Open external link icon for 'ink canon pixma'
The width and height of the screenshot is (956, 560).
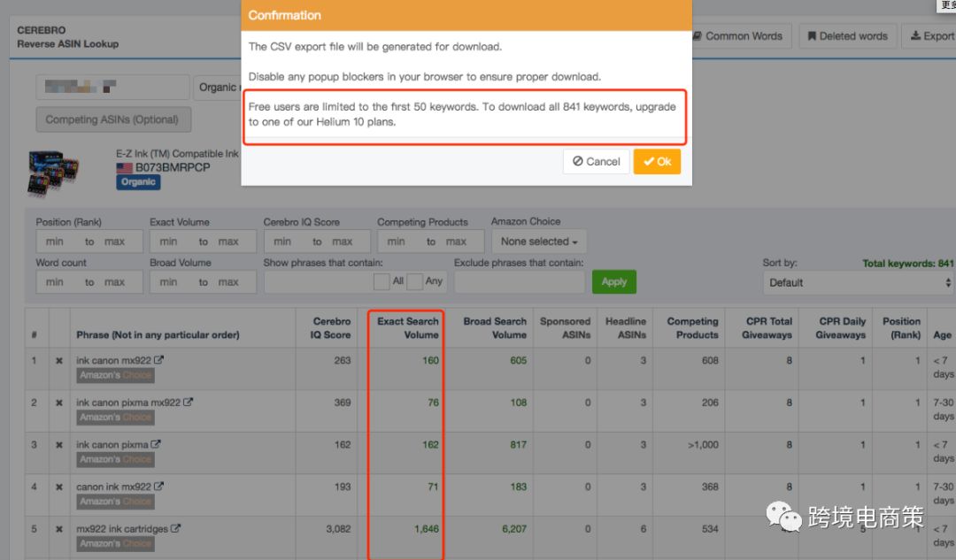156,443
